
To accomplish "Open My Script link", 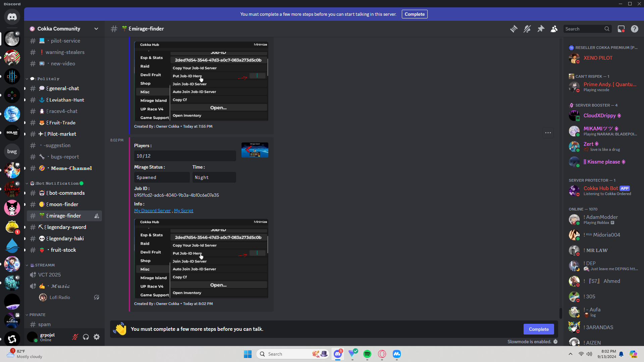I will click(183, 210).
